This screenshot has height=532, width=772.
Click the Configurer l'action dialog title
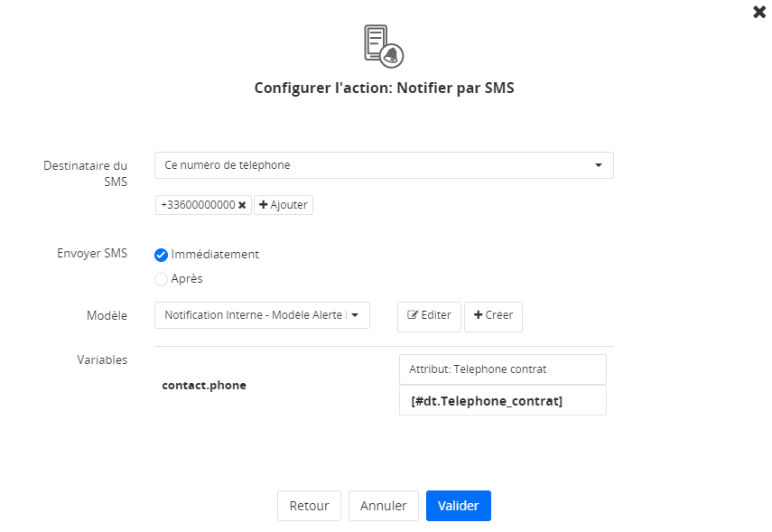pyautogui.click(x=384, y=89)
